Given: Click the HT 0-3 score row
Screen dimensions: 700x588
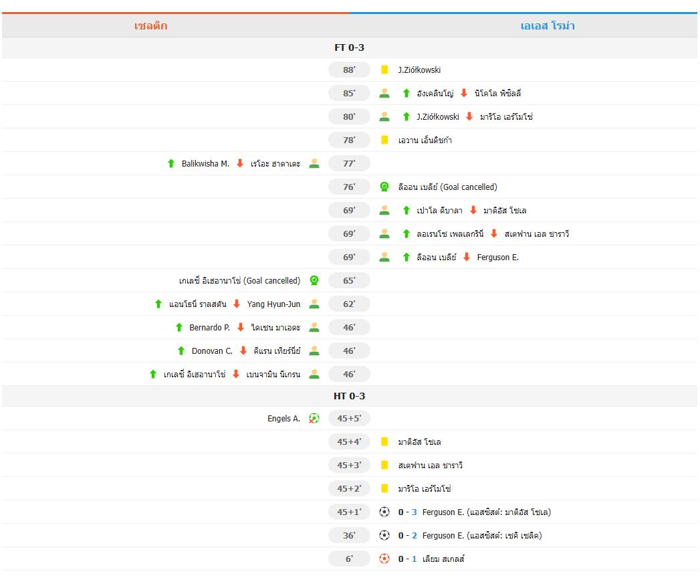Looking at the screenshot, I should (x=349, y=395).
